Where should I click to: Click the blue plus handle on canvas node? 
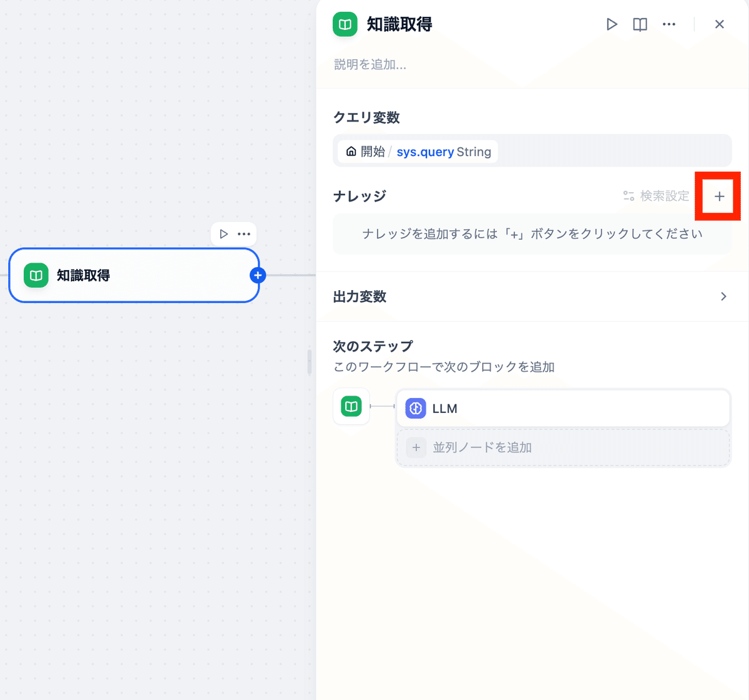(258, 275)
